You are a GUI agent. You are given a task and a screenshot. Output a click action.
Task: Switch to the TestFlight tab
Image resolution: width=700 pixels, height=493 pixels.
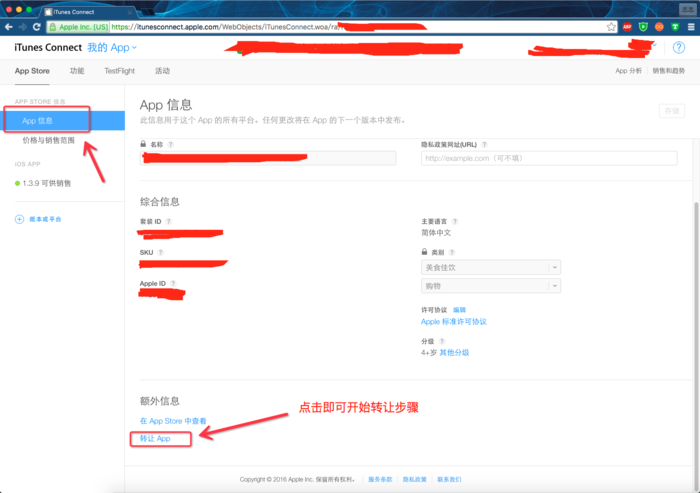click(x=119, y=71)
